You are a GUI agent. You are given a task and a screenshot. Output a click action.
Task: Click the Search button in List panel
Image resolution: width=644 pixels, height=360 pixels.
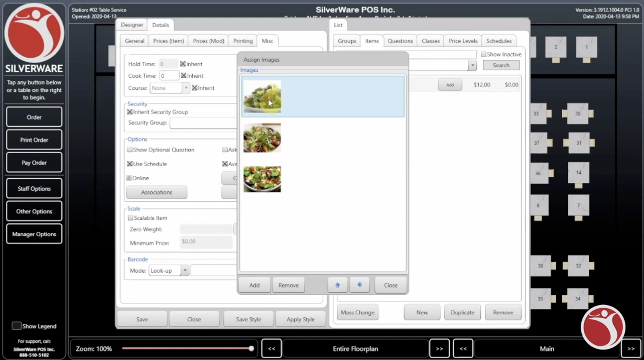coord(501,65)
